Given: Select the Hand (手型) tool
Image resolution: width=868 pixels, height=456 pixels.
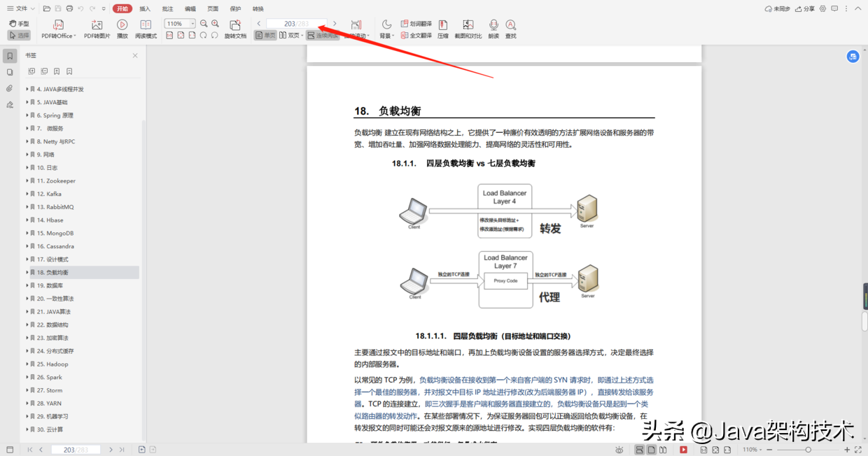Looking at the screenshot, I should pos(19,24).
